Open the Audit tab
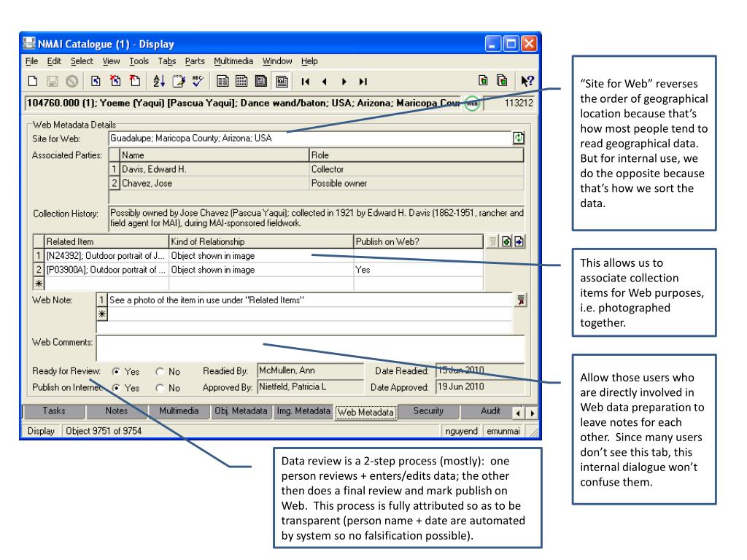The width and height of the screenshot is (747, 560). point(490,411)
